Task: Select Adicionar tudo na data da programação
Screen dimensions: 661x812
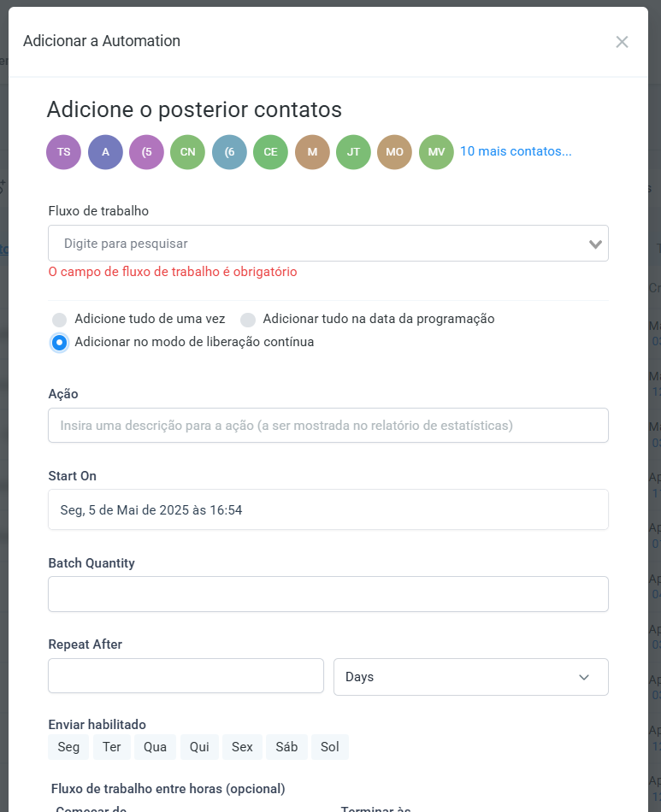Action: pos(248,320)
